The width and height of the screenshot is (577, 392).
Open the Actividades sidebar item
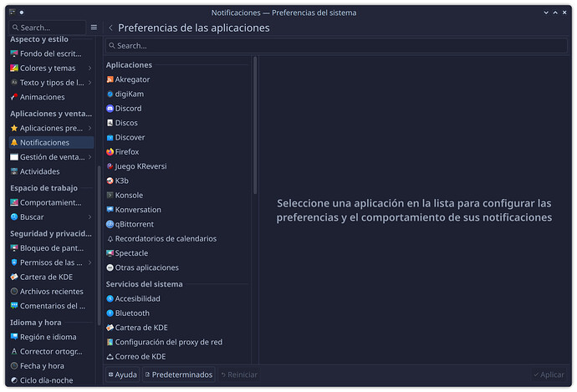click(x=39, y=171)
